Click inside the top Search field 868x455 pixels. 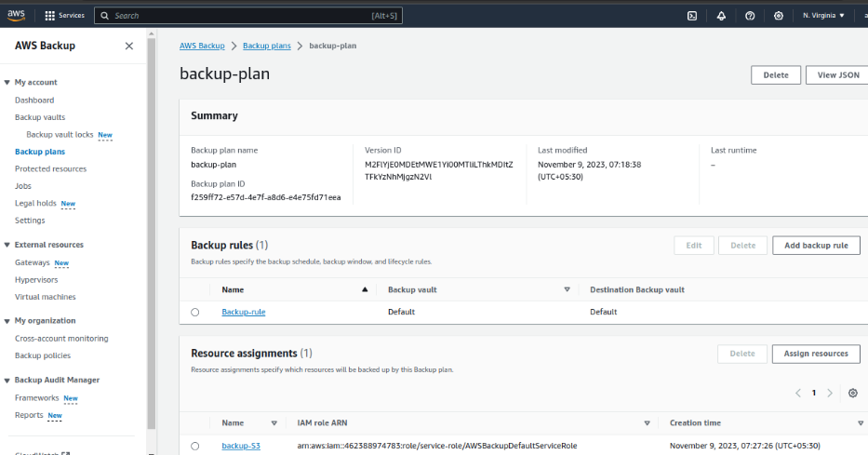(x=248, y=16)
